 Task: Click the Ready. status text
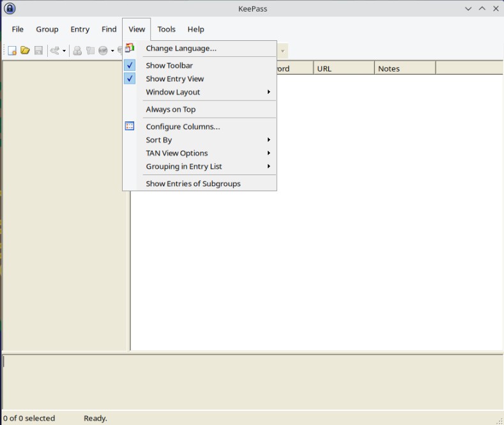95,418
